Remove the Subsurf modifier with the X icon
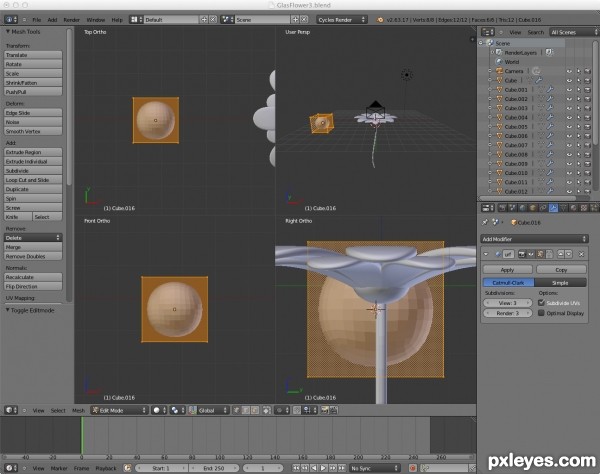The height and width of the screenshot is (474, 600). click(x=581, y=254)
